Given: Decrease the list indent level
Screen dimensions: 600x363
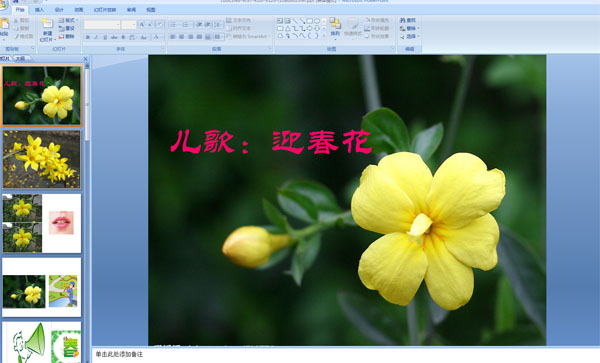Looking at the screenshot, I should click(199, 24).
